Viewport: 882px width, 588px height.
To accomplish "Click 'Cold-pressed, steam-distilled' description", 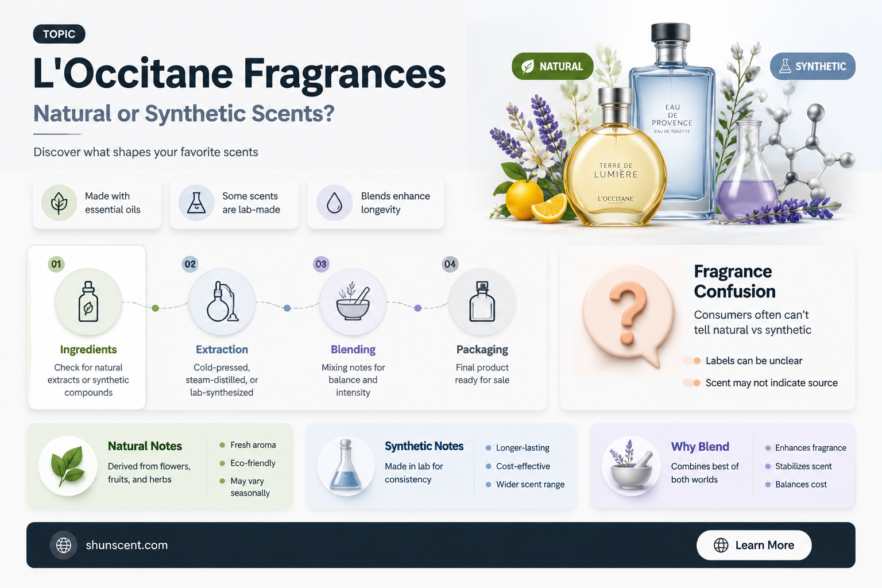I will pyautogui.click(x=222, y=380).
